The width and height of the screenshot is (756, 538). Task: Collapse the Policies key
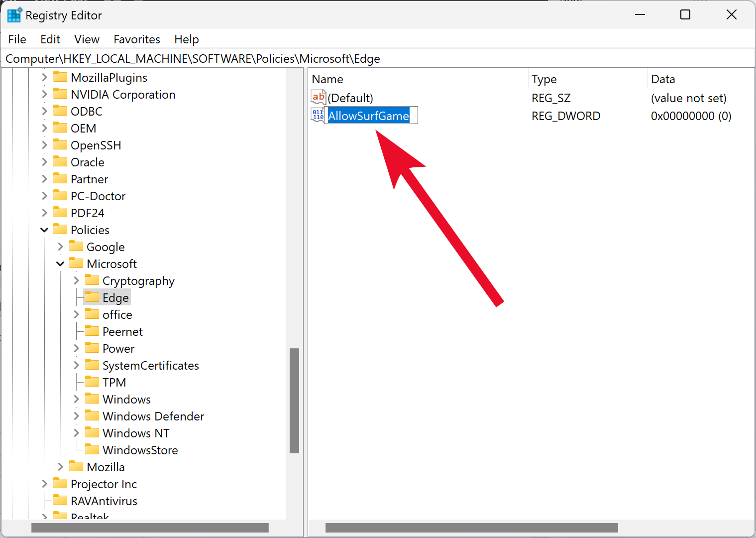44,230
